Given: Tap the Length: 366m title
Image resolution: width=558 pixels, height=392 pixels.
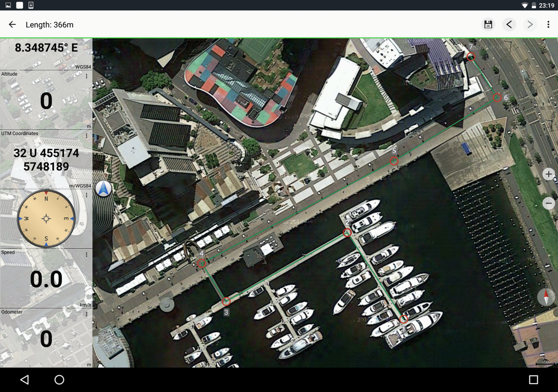Looking at the screenshot, I should click(49, 24).
